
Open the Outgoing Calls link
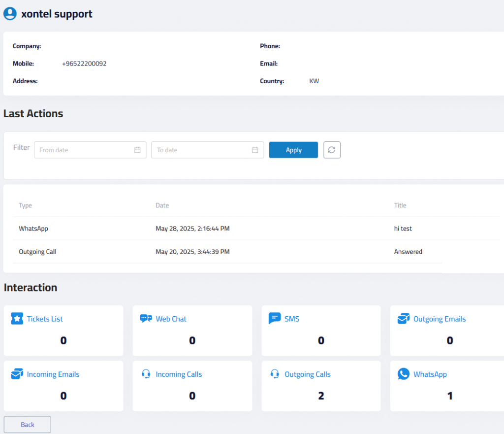pyautogui.click(x=308, y=374)
